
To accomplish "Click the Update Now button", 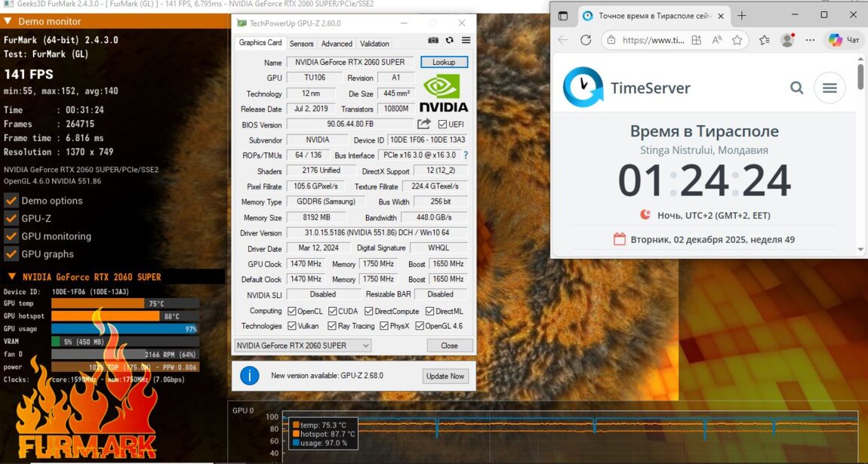I will point(445,376).
